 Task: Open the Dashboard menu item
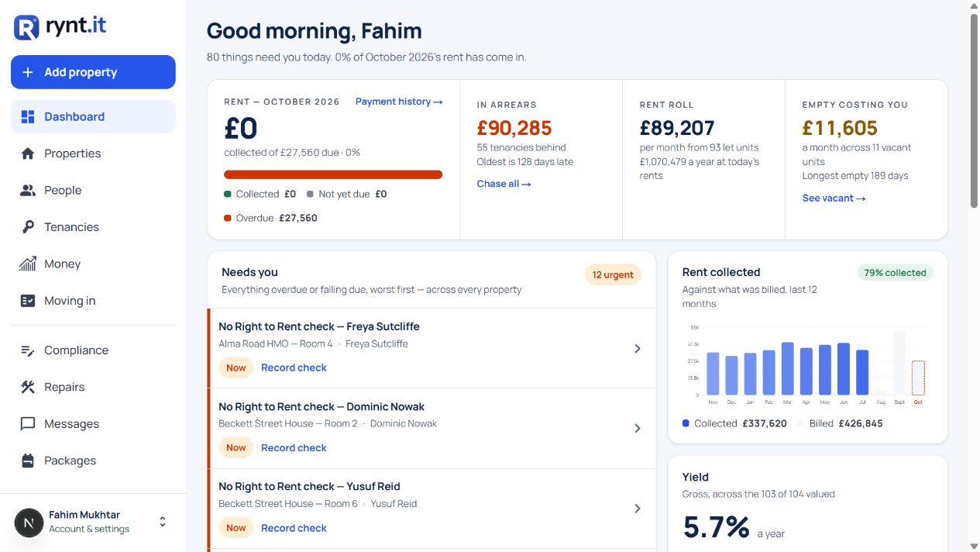[x=93, y=116]
